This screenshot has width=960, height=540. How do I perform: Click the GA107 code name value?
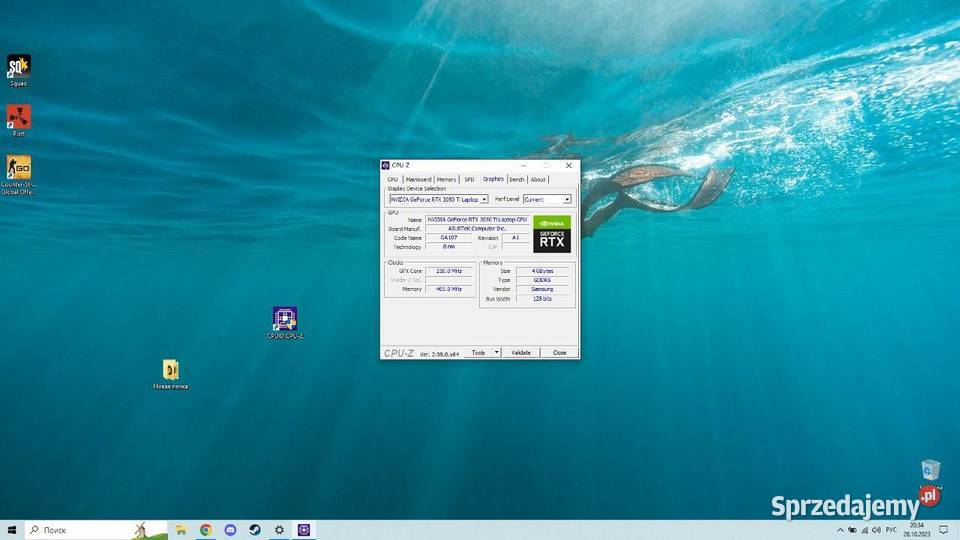point(449,238)
